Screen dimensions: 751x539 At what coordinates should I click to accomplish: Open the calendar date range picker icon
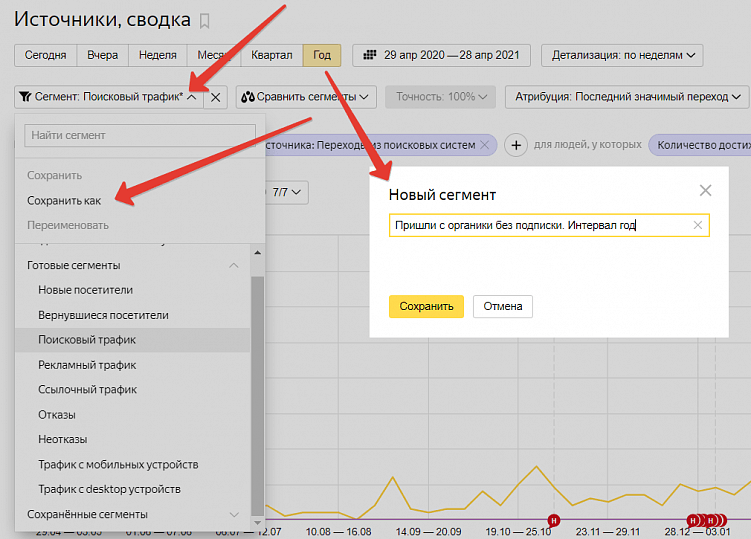pos(369,55)
